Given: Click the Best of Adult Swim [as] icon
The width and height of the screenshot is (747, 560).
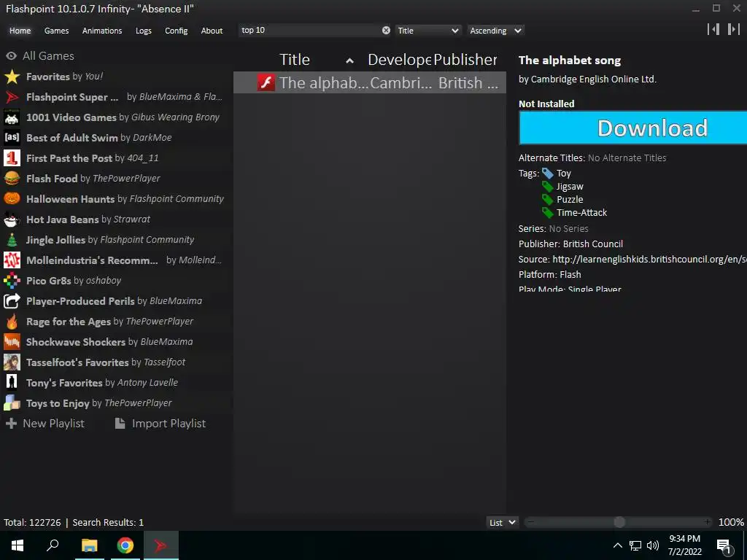Looking at the screenshot, I should pos(12,138).
